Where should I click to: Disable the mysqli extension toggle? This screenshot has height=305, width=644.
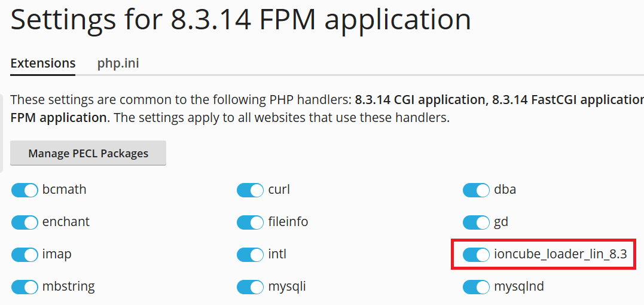coord(250,287)
